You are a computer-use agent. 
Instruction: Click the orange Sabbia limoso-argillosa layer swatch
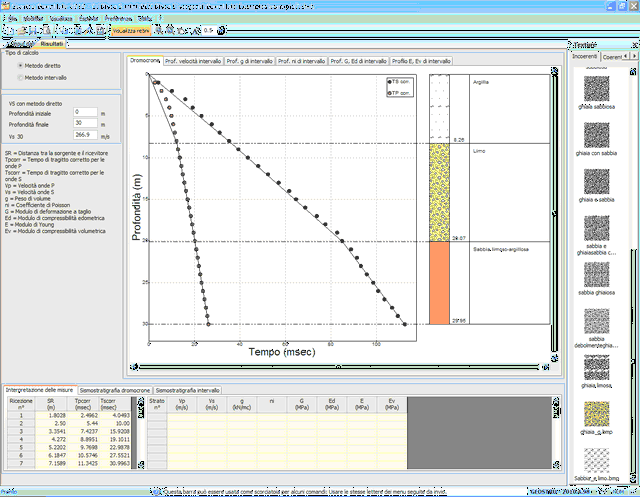click(439, 283)
